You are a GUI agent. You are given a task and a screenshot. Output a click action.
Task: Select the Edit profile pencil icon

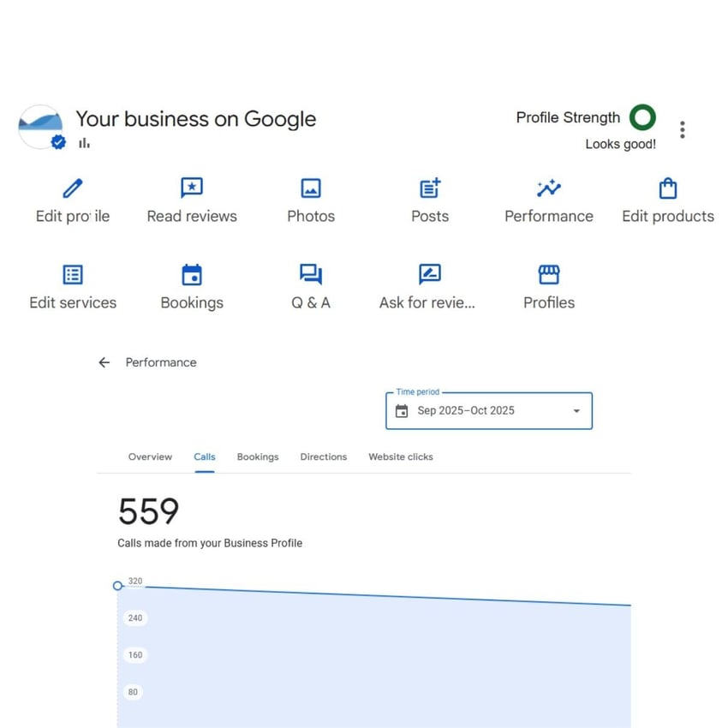coord(72,188)
